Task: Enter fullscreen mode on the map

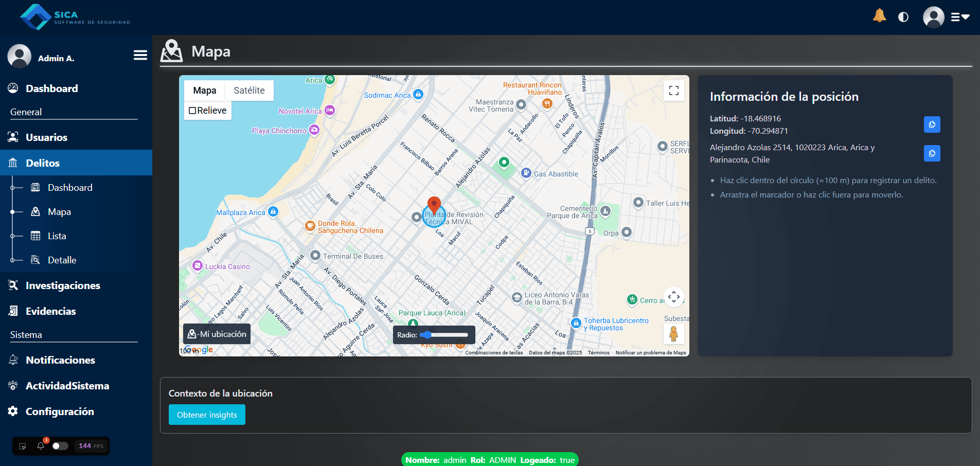Action: [674, 90]
